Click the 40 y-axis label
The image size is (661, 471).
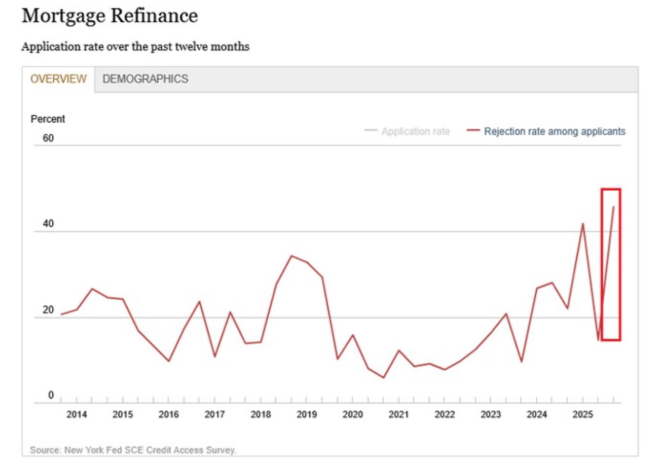tap(48, 226)
